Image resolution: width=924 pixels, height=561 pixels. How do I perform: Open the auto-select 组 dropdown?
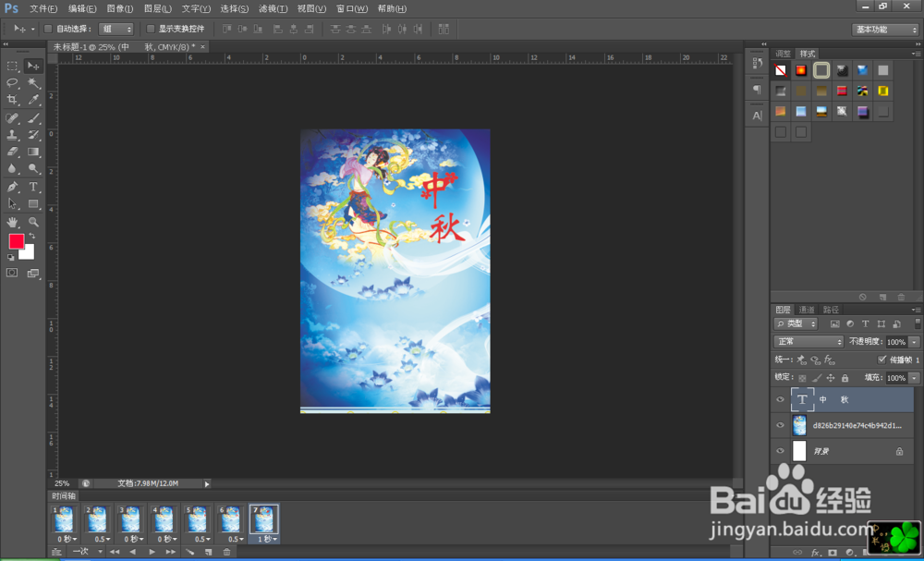pos(116,29)
